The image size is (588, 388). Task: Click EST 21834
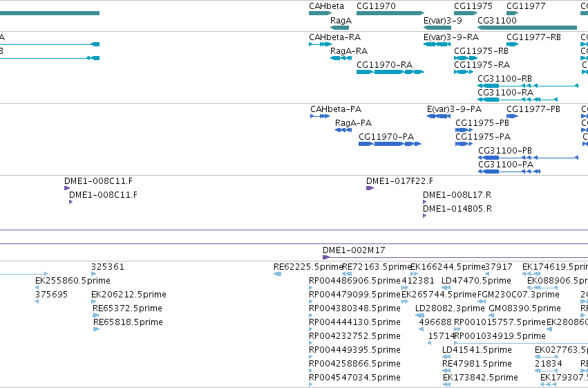[547, 371]
